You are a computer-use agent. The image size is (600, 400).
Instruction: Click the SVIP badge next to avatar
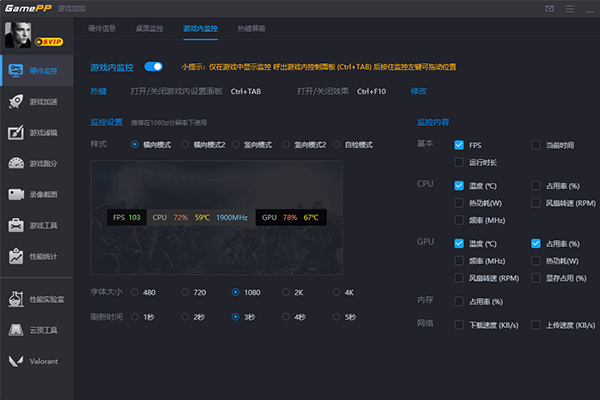pyautogui.click(x=49, y=42)
